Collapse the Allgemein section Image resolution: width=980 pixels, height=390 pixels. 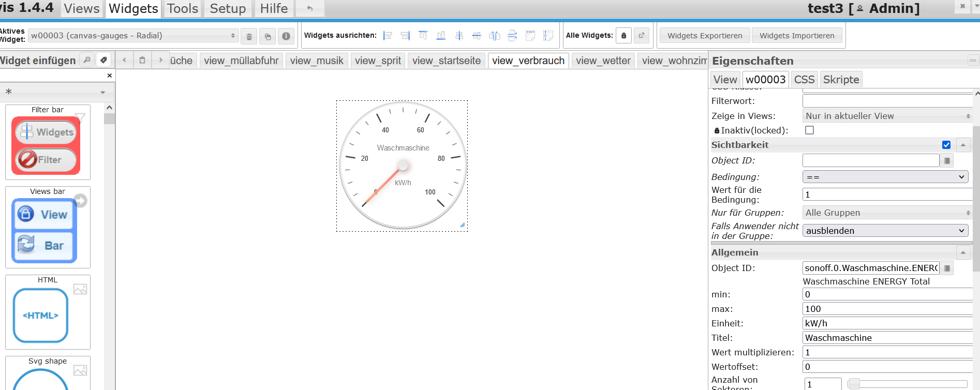pos(963,252)
